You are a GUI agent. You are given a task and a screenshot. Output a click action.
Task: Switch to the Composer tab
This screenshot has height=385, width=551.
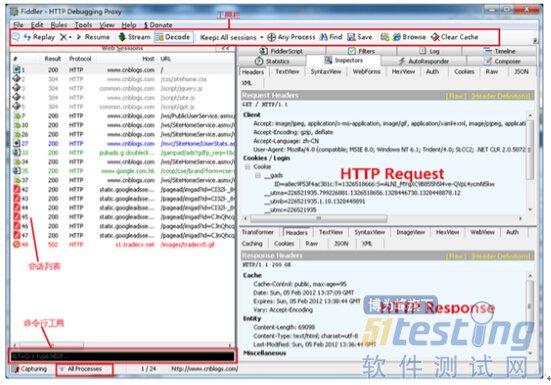pos(503,61)
